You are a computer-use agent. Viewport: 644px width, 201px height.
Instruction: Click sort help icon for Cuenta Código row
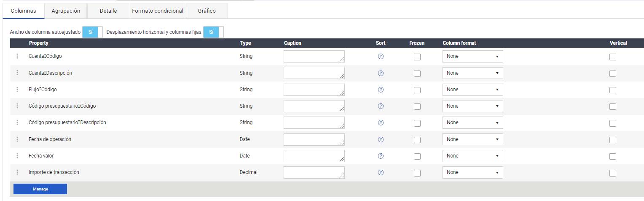click(x=381, y=57)
